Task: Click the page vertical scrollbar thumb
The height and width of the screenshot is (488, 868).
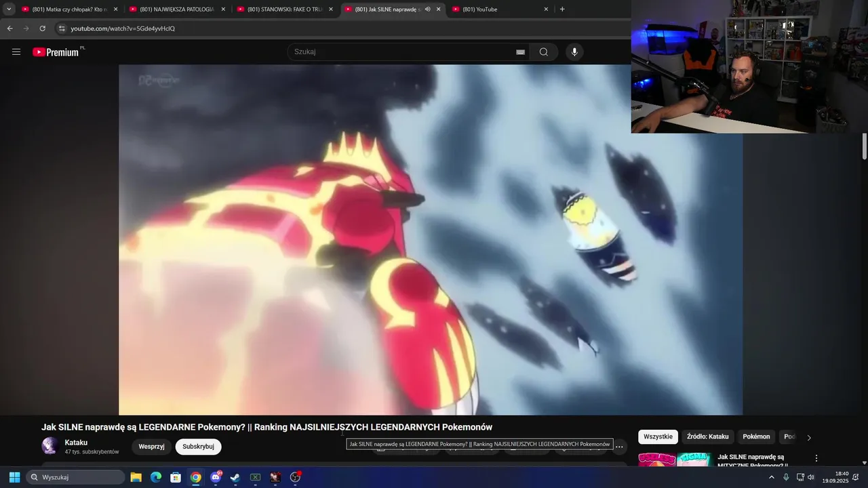Action: [864, 146]
